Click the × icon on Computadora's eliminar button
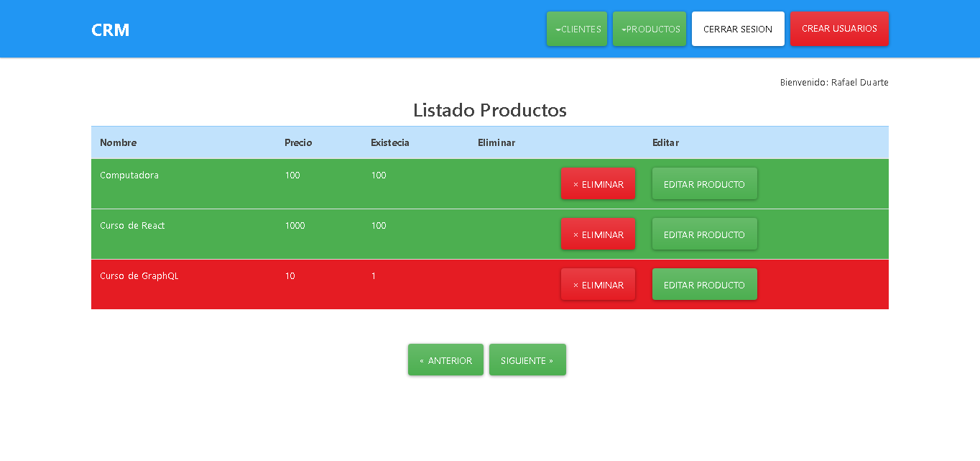The height and width of the screenshot is (461, 980). pyautogui.click(x=574, y=183)
